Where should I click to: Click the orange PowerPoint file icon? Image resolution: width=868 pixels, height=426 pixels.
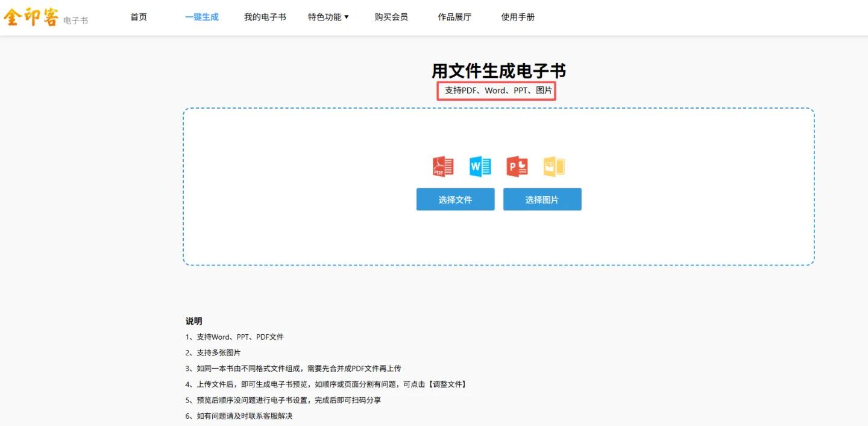click(517, 167)
